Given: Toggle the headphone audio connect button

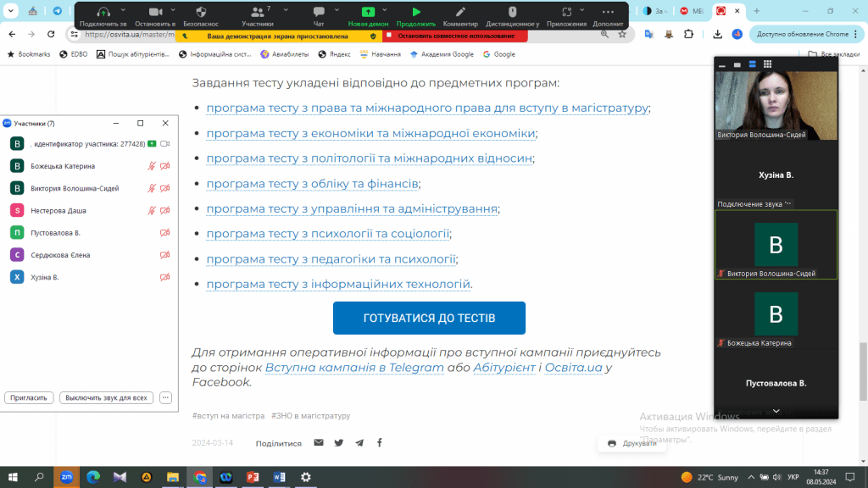Looking at the screenshot, I should click(103, 15).
